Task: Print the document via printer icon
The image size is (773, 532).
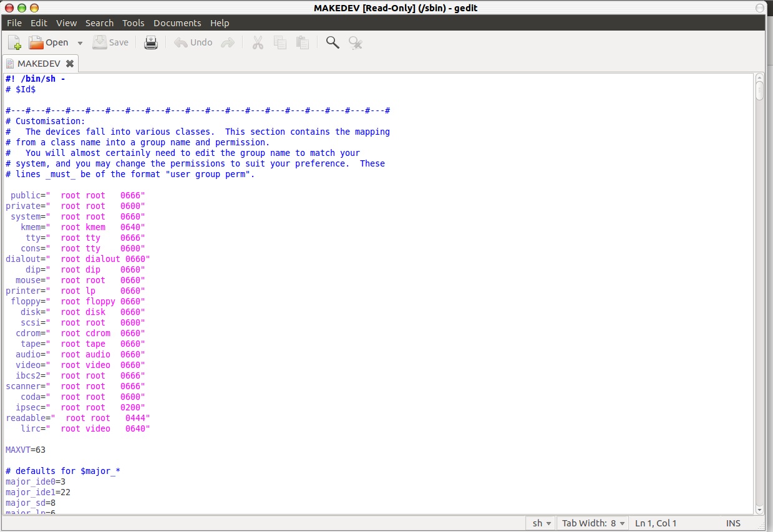Action: coord(151,42)
